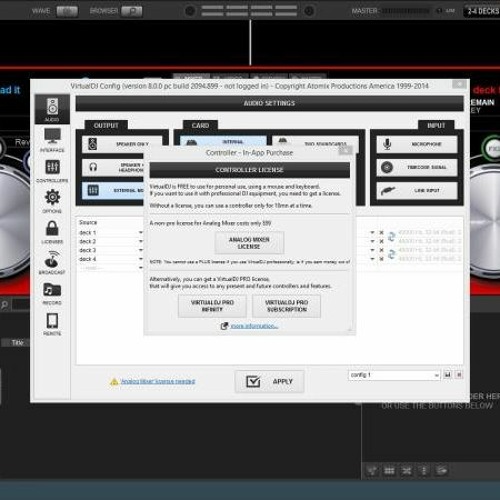Image resolution: width=500 pixels, height=500 pixels.
Task: Enable Line Input option
Action: point(417,191)
